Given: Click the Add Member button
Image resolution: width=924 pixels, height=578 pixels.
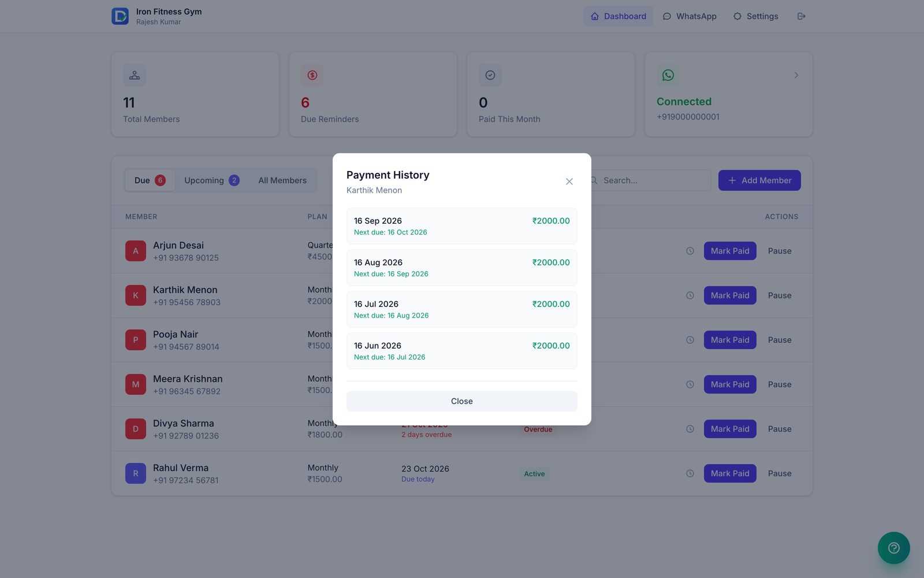Looking at the screenshot, I should tap(759, 180).
